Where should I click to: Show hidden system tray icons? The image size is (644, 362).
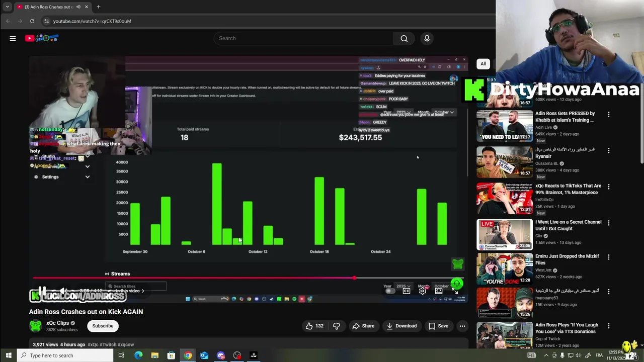click(546, 355)
